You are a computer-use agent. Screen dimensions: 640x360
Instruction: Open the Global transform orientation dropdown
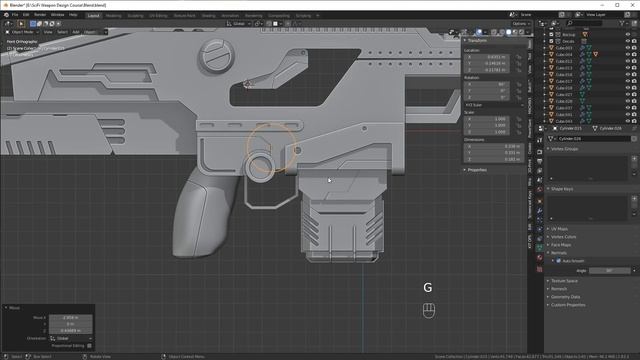(238, 24)
